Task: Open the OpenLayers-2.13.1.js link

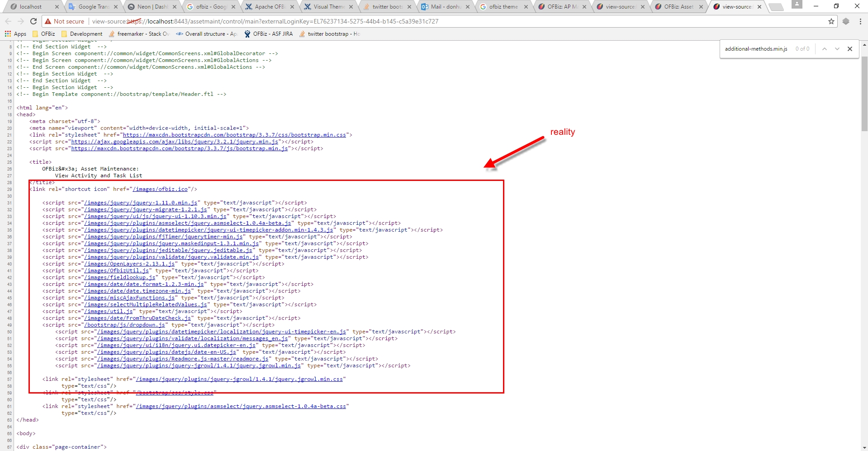Action: pos(129,264)
